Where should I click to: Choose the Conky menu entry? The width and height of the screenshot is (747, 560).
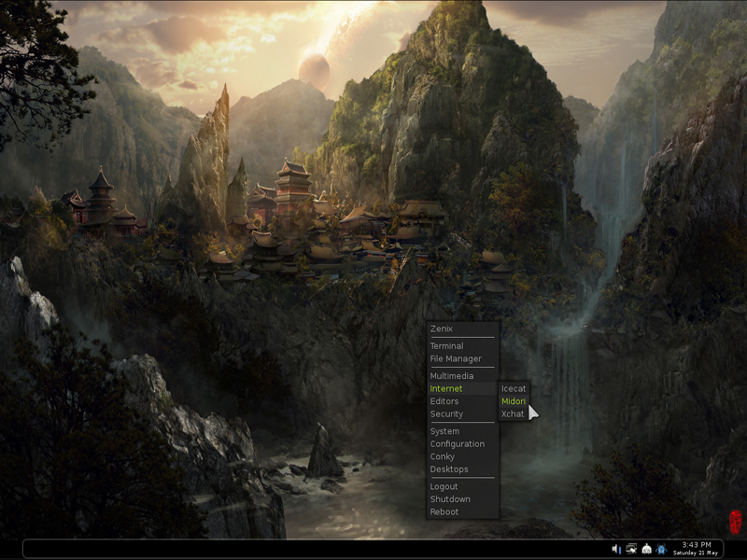(462, 456)
